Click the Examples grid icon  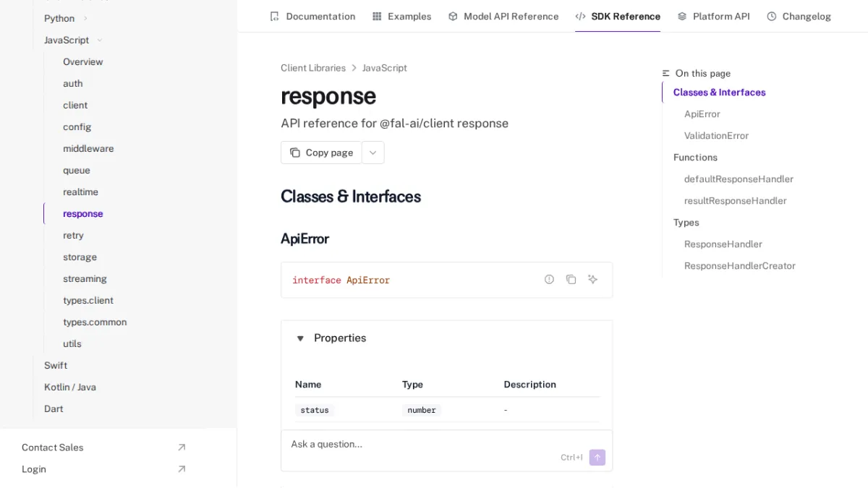coord(377,16)
